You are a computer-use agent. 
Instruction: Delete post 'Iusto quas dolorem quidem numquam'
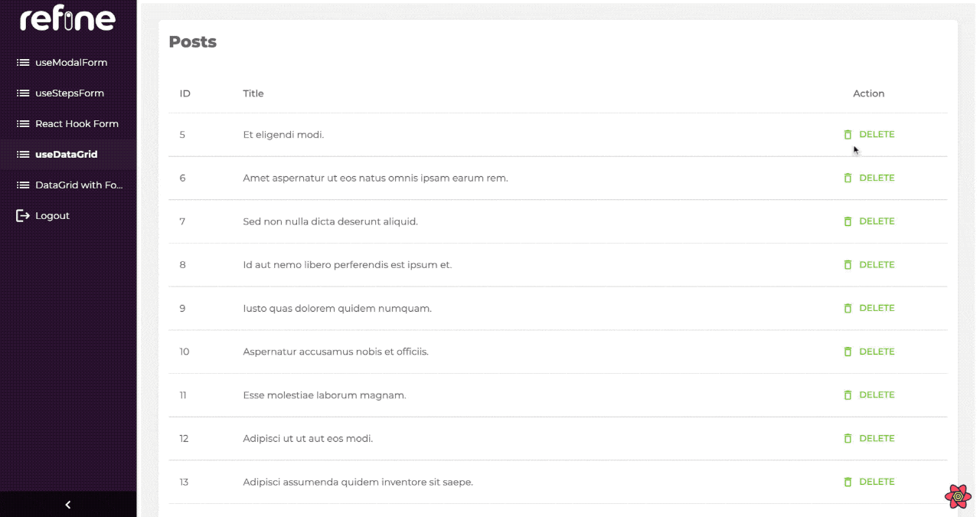click(x=869, y=308)
